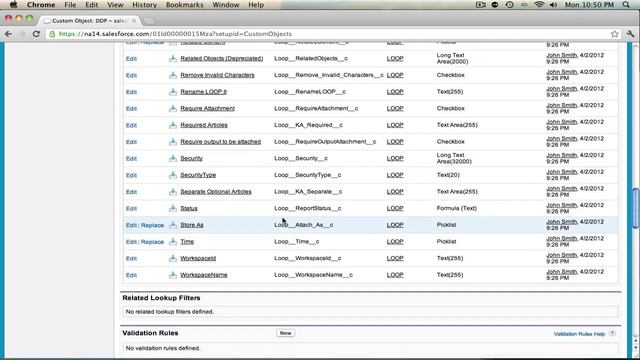
Task: Click Loop__Attach_As__c API name text
Action: click(x=304, y=225)
